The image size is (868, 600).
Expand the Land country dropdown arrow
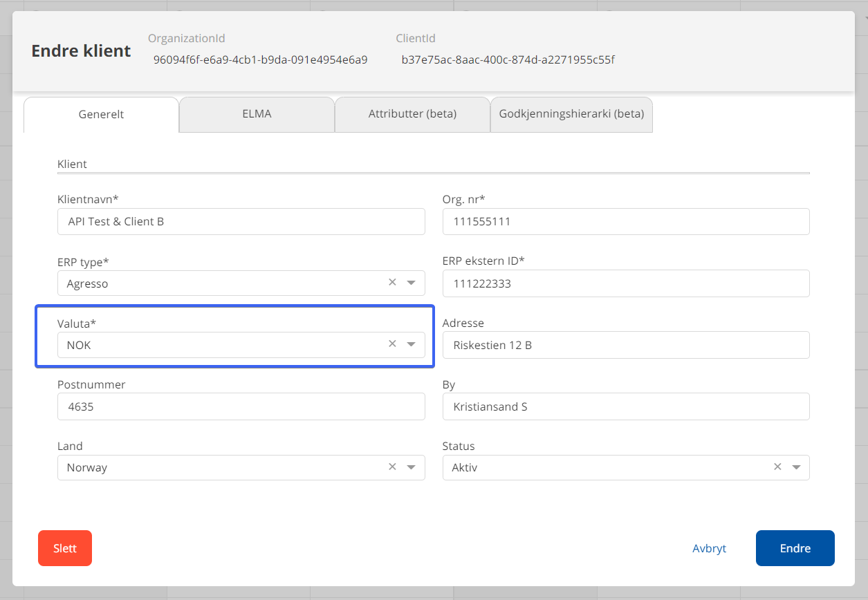click(412, 467)
